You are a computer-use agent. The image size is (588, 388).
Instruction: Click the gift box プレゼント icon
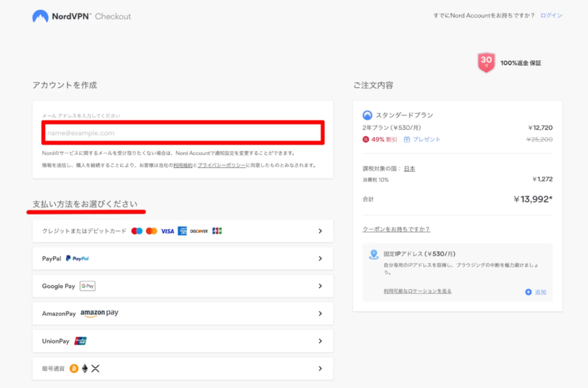pos(407,139)
